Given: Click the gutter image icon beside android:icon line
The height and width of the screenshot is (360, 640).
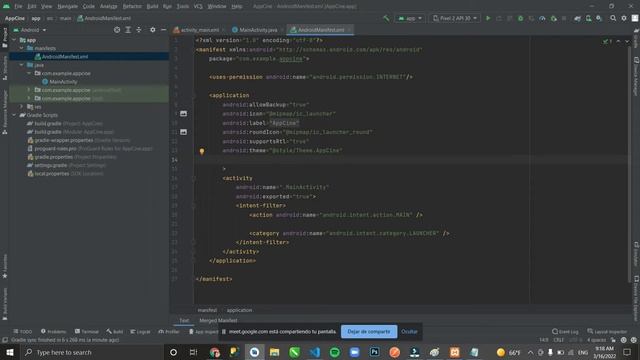Looking at the screenshot, I should 184,113.
